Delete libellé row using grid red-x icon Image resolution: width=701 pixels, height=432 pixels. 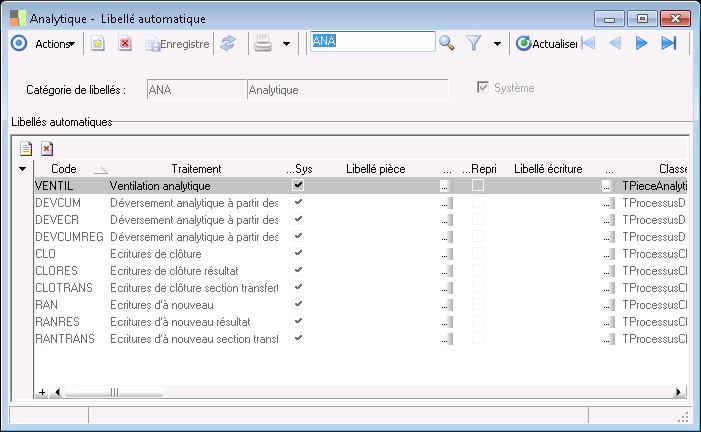click(46, 148)
